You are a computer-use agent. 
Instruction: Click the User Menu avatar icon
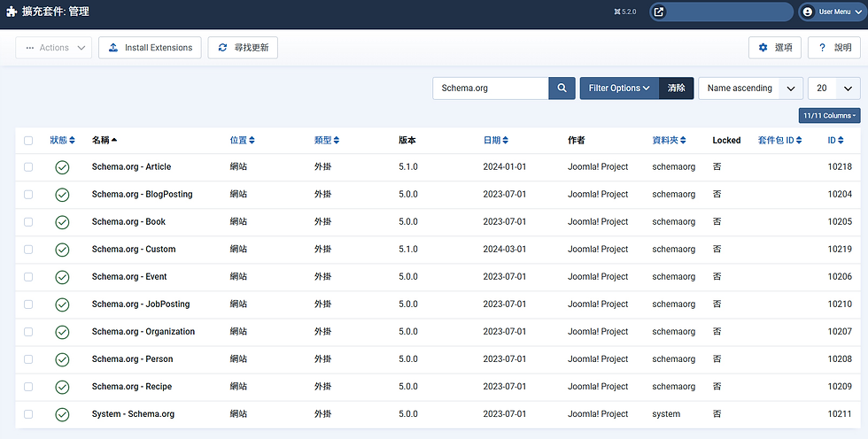(x=808, y=12)
